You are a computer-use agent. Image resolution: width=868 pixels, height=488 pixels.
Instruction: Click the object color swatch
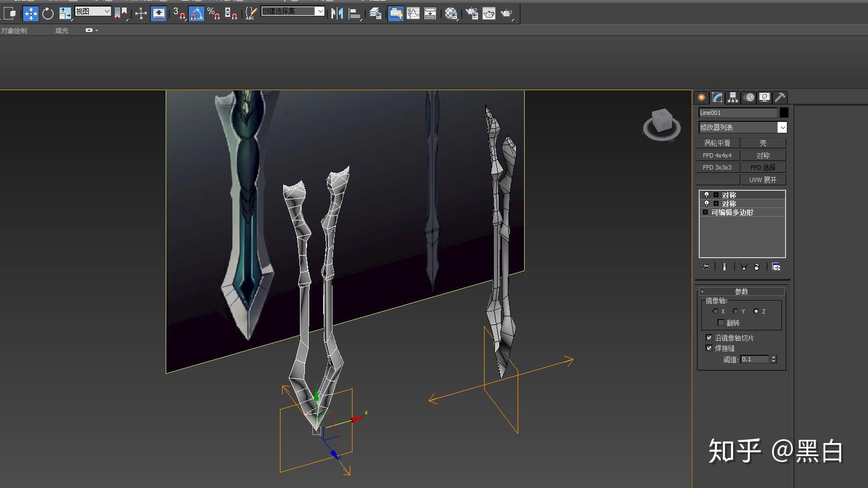pyautogui.click(x=784, y=113)
